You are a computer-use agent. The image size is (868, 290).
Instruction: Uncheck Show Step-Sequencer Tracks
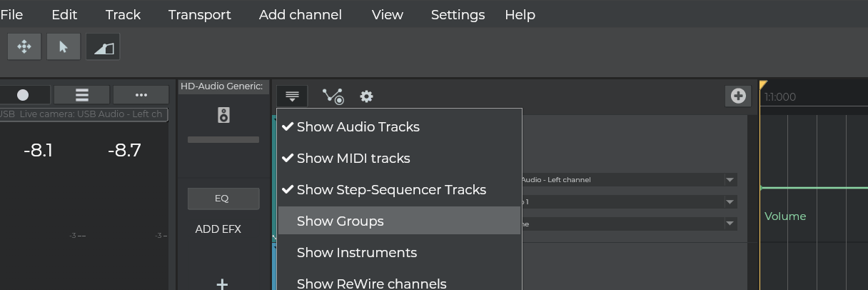[391, 190]
